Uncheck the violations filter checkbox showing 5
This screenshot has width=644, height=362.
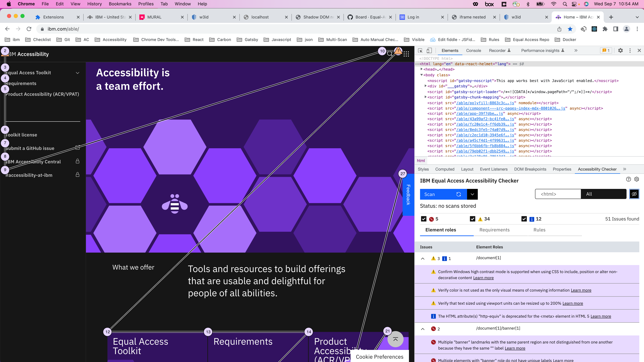[x=424, y=219]
